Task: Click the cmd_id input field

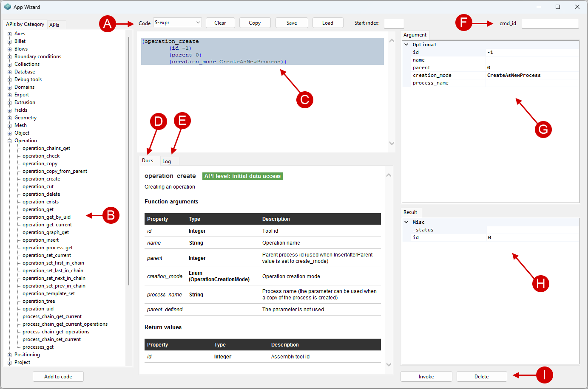Action: (x=550, y=23)
